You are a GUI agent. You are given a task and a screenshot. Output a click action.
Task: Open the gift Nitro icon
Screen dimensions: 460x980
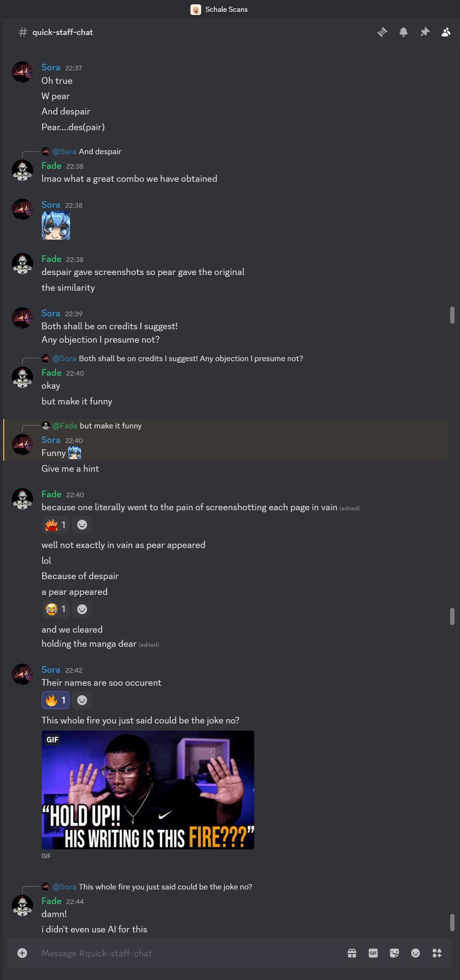point(352,953)
